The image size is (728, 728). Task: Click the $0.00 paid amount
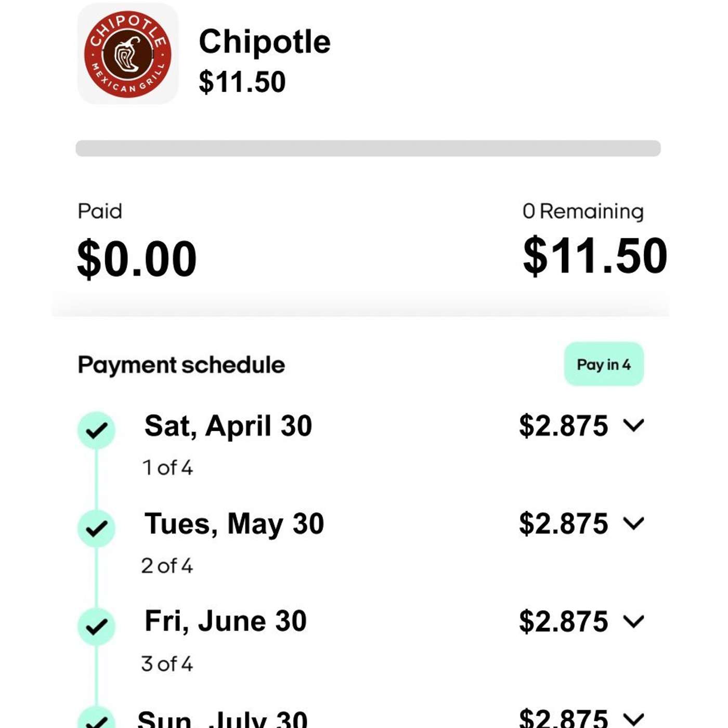(137, 259)
